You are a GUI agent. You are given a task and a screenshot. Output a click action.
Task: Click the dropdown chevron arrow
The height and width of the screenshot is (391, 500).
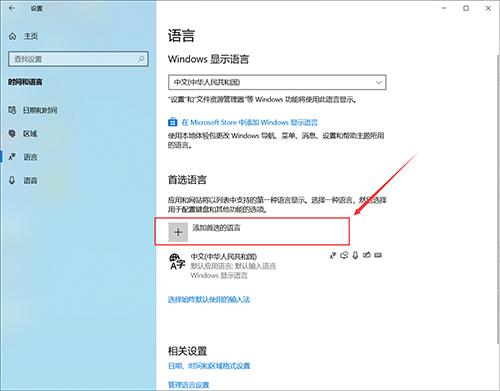point(379,82)
